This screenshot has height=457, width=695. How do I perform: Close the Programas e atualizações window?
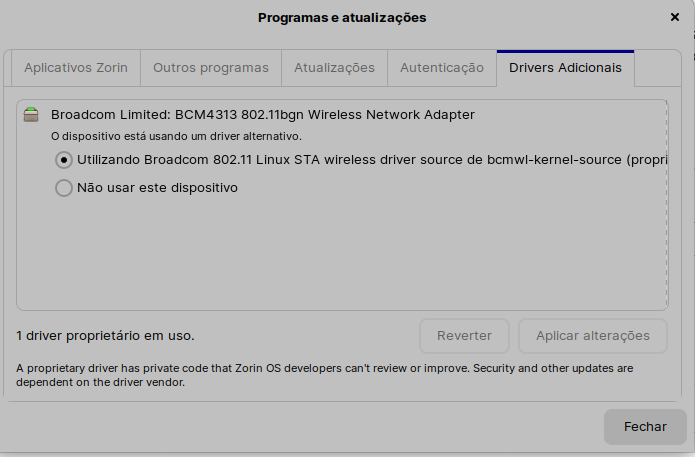[x=675, y=17]
